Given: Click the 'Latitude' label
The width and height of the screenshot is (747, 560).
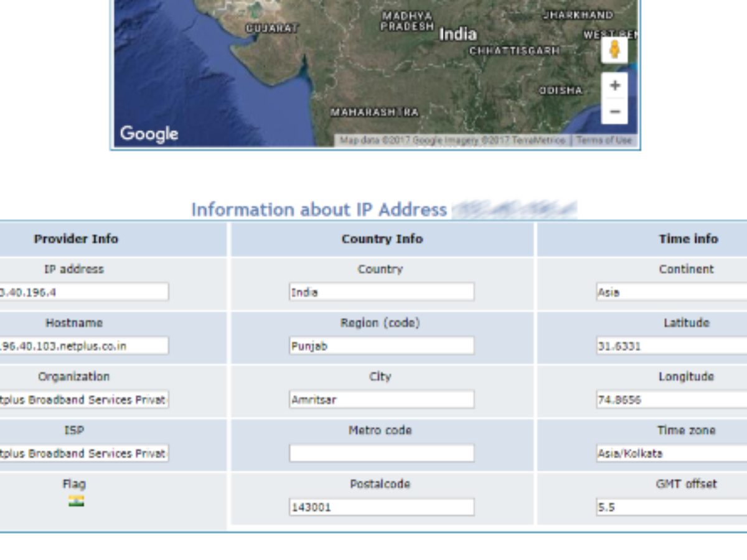Looking at the screenshot, I should click(687, 323).
